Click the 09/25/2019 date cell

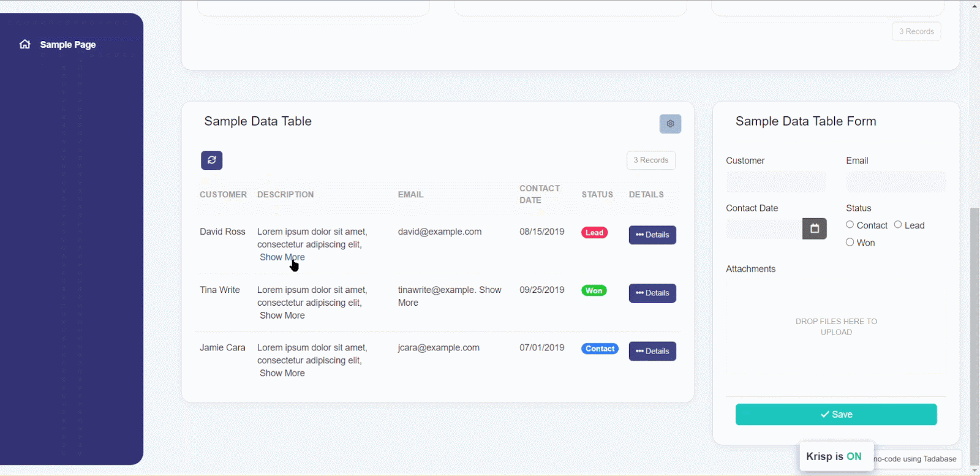tap(542, 290)
